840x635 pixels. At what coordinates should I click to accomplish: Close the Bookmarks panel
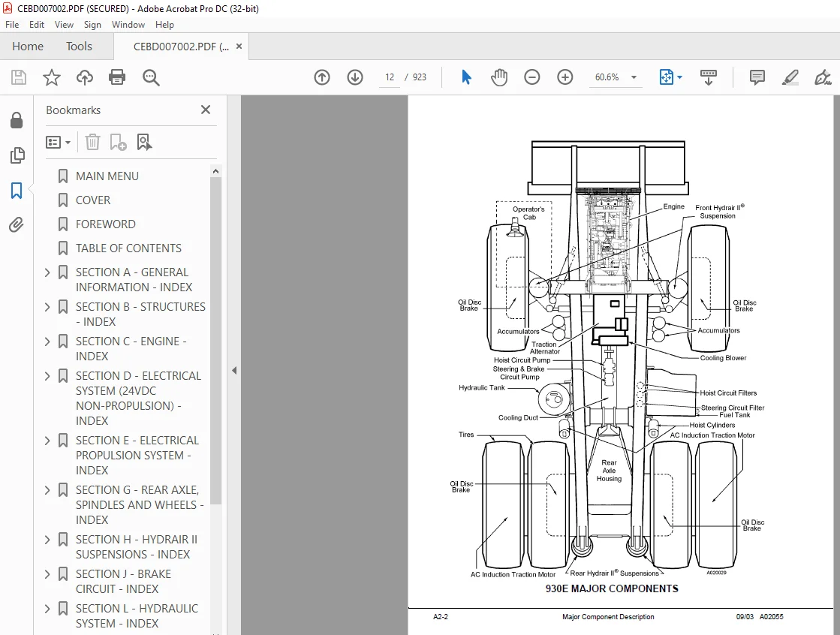[x=205, y=110]
